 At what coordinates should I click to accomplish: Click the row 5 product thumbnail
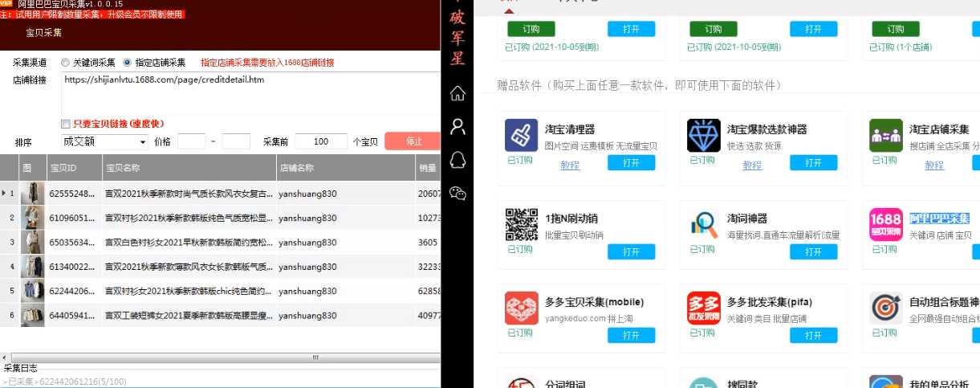click(32, 291)
